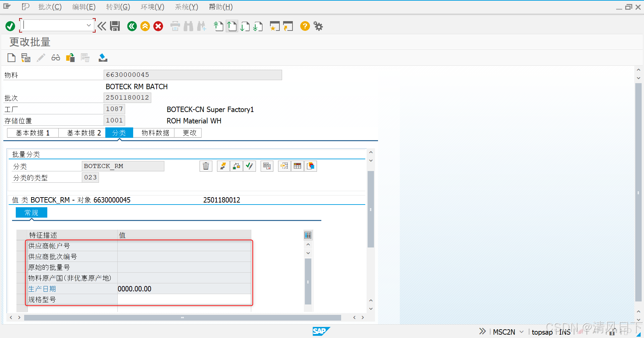Click the green checkmark Enter icon
Screen dimensions: 644x338
[10, 26]
